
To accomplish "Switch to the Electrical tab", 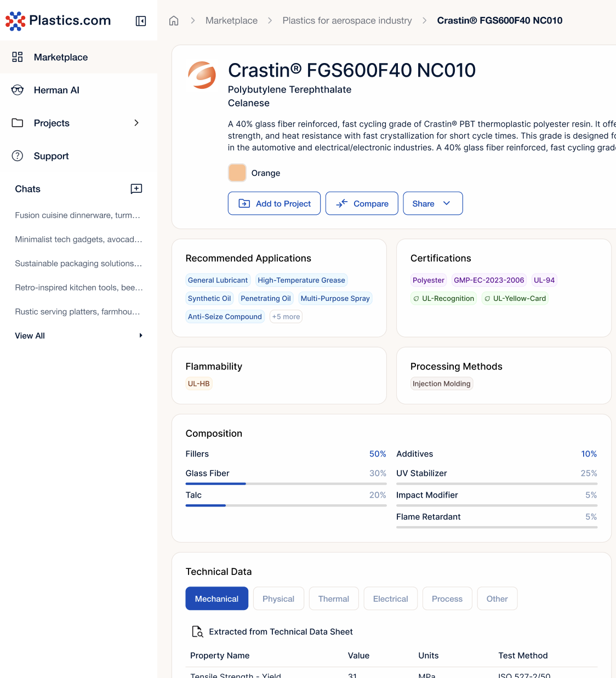I will 391,599.
